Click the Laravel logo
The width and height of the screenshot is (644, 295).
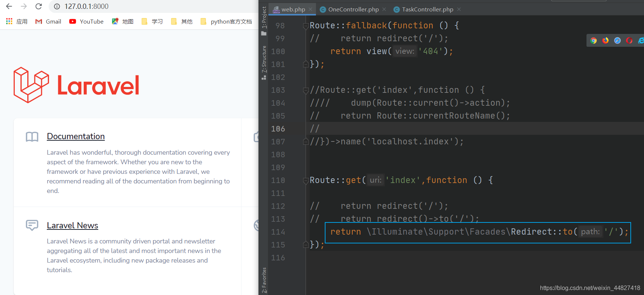point(76,85)
